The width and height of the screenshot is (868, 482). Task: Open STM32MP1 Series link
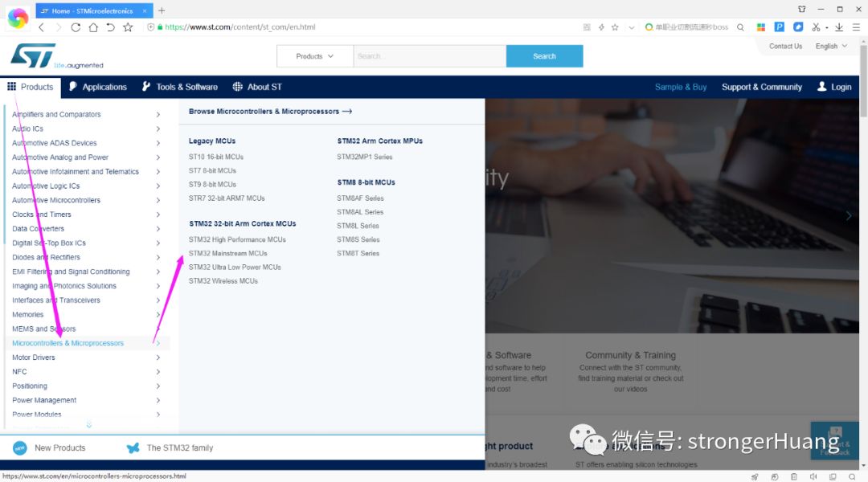point(365,157)
